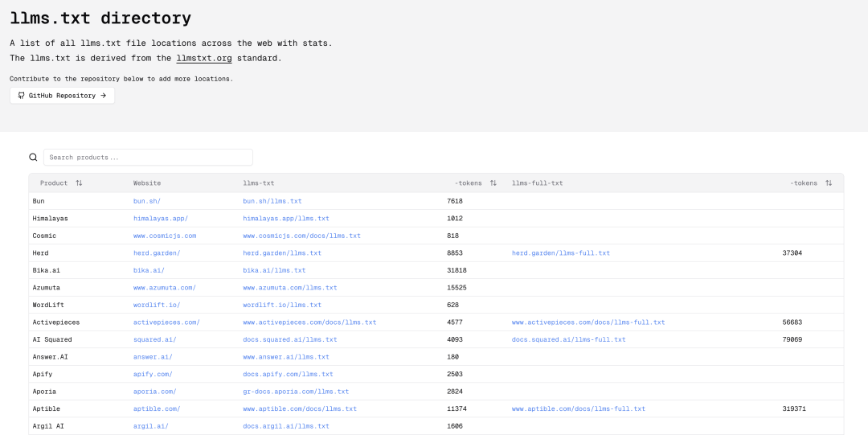This screenshot has height=435, width=868.
Task: Open himalayas.app/llms.txt link
Action: [x=286, y=219]
